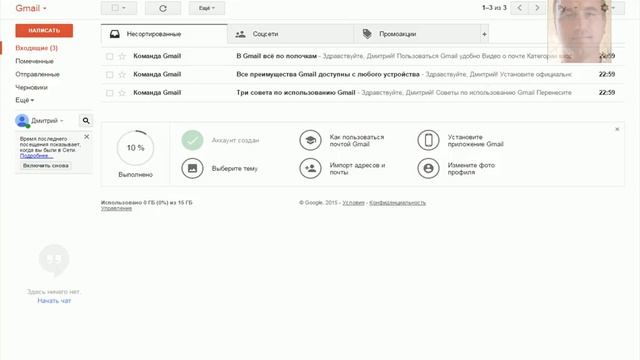Click the 'Импорт адресов и почты' icon

310,168
